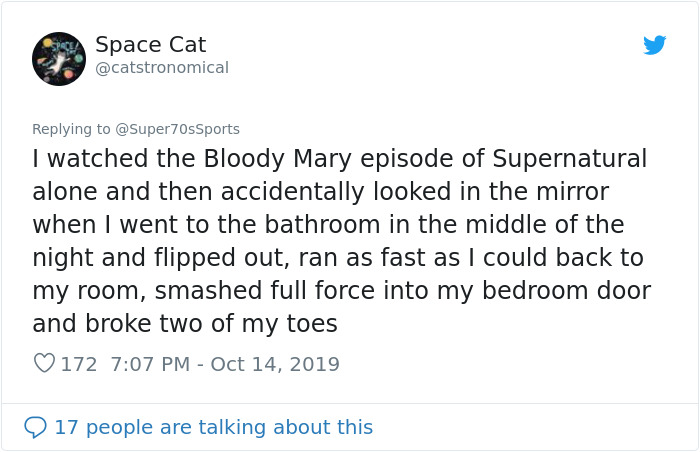Click the 7:07 PM time
This screenshot has height=452, width=700.
pyautogui.click(x=146, y=364)
